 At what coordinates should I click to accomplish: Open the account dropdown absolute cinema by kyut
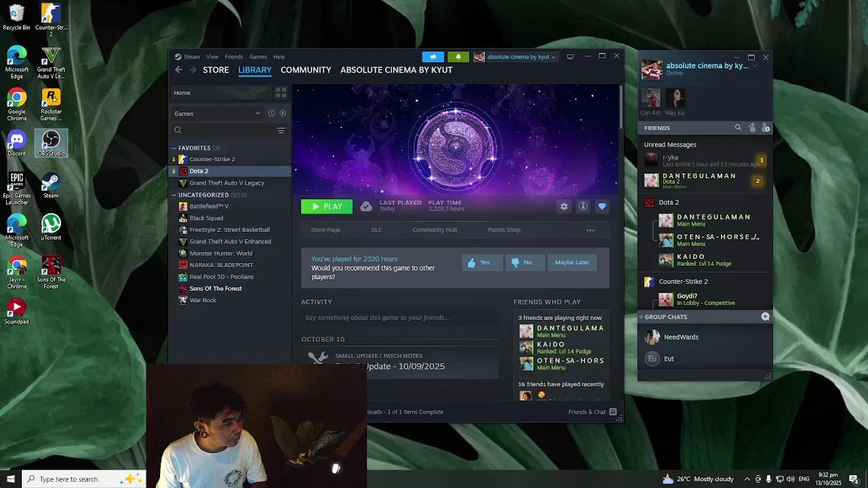[x=515, y=57]
